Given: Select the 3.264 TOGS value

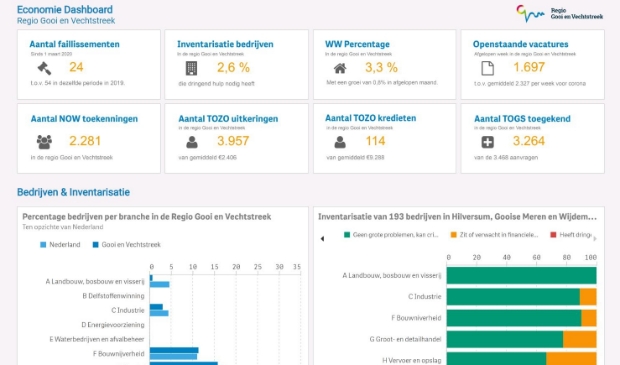Looking at the screenshot, I should 529,141.
